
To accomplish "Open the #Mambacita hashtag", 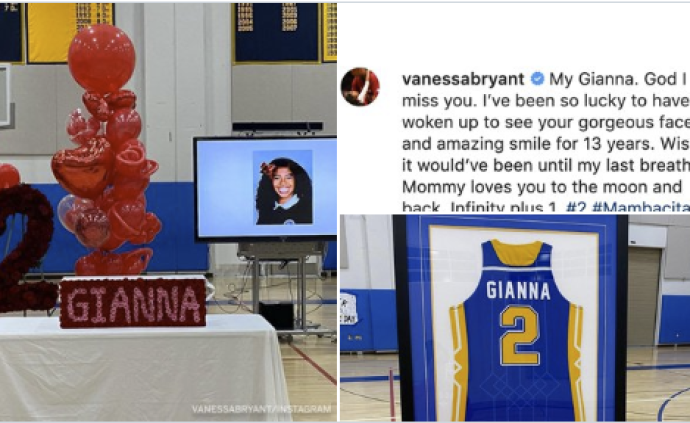I will [x=640, y=207].
